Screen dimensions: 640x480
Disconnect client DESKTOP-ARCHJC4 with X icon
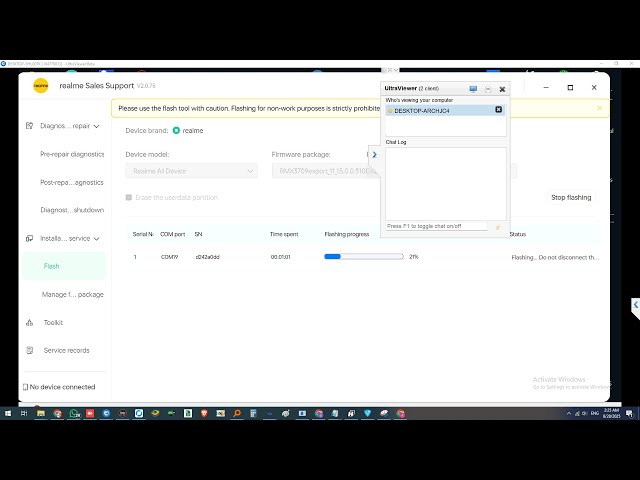click(498, 109)
